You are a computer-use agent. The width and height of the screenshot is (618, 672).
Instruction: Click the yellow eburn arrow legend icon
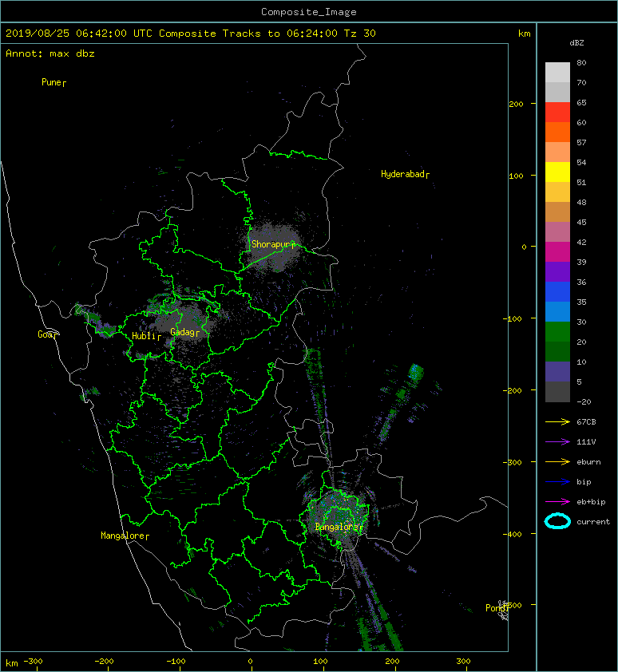pos(557,462)
